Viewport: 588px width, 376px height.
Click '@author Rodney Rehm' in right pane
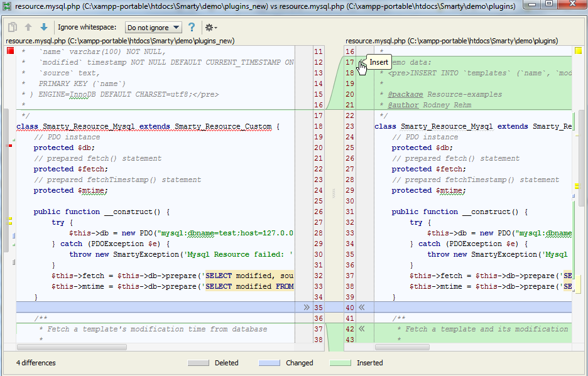[x=429, y=105]
